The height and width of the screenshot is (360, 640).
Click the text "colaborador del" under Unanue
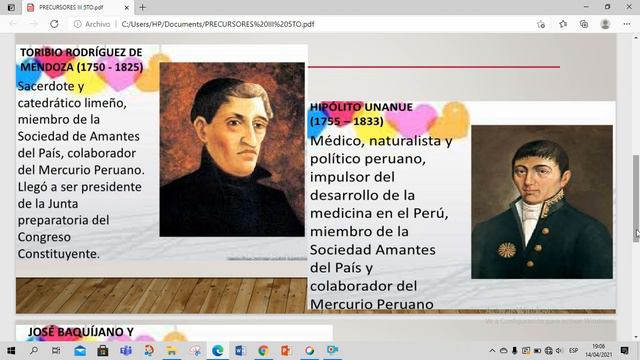click(x=363, y=286)
